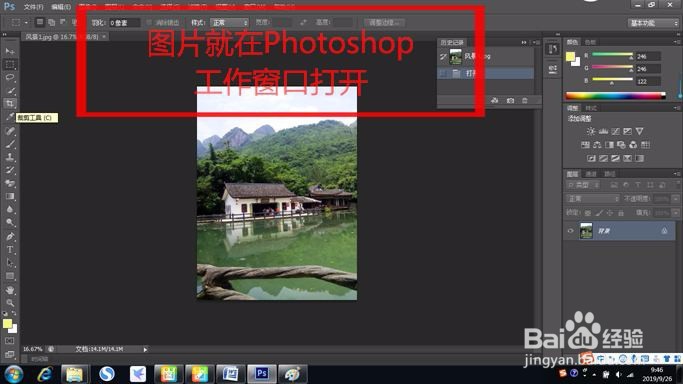Select the Move tool
The width and height of the screenshot is (683, 384).
pyautogui.click(x=10, y=51)
